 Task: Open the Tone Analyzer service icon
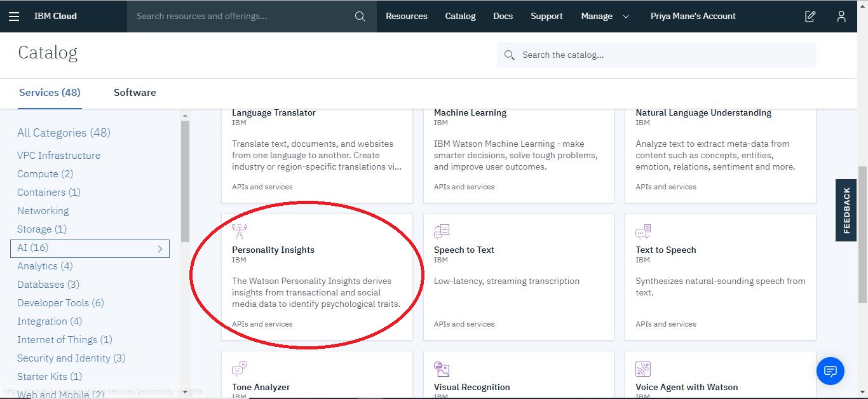239,369
